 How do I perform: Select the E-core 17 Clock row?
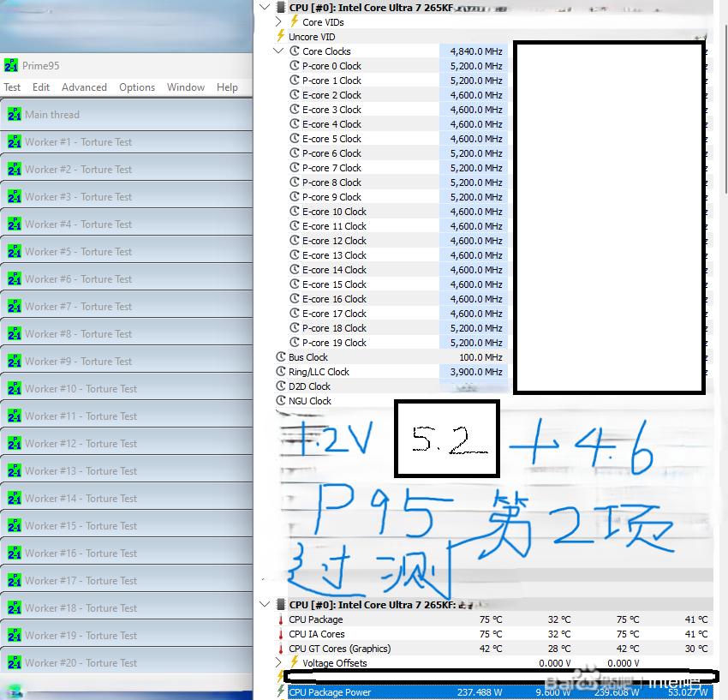pyautogui.click(x=398, y=314)
